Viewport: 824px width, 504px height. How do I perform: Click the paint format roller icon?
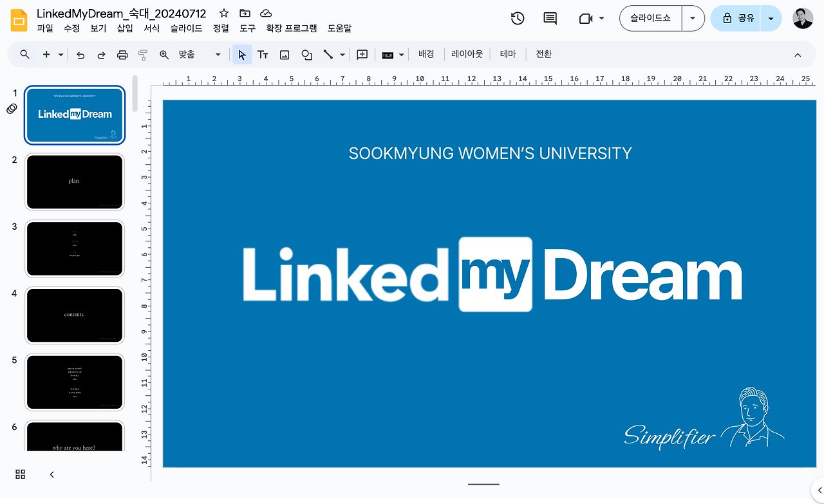pyautogui.click(x=143, y=55)
